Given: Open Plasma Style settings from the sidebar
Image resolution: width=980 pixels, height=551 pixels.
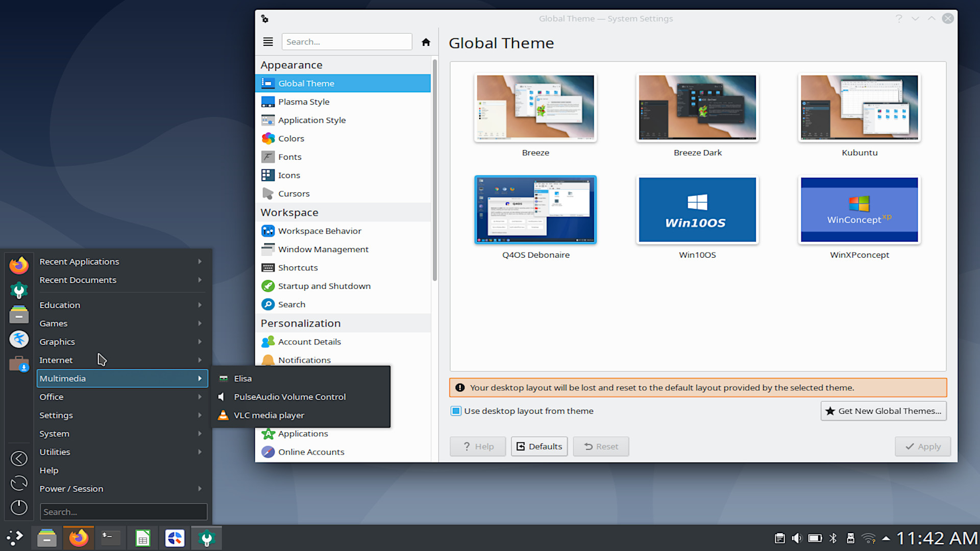Looking at the screenshot, I should (304, 102).
